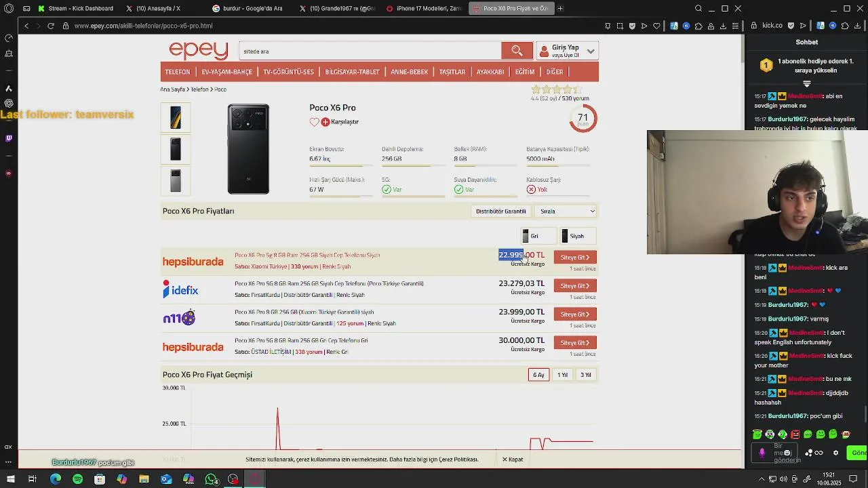868x488 pixels.
Task: Switch to the Stream - Kick Dashboard tab
Action: (76, 8)
